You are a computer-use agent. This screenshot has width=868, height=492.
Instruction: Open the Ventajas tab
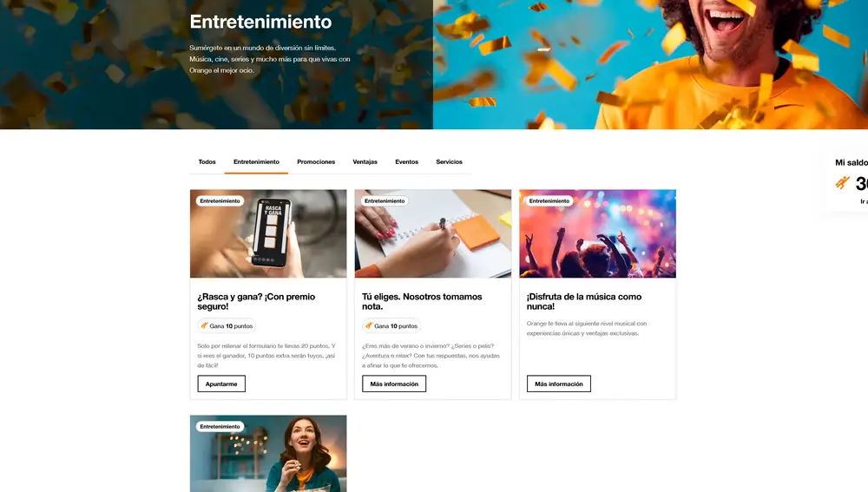(365, 162)
